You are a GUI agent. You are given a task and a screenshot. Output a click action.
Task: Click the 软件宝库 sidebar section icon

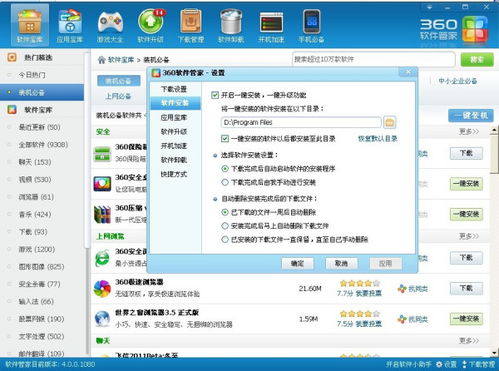[12, 109]
